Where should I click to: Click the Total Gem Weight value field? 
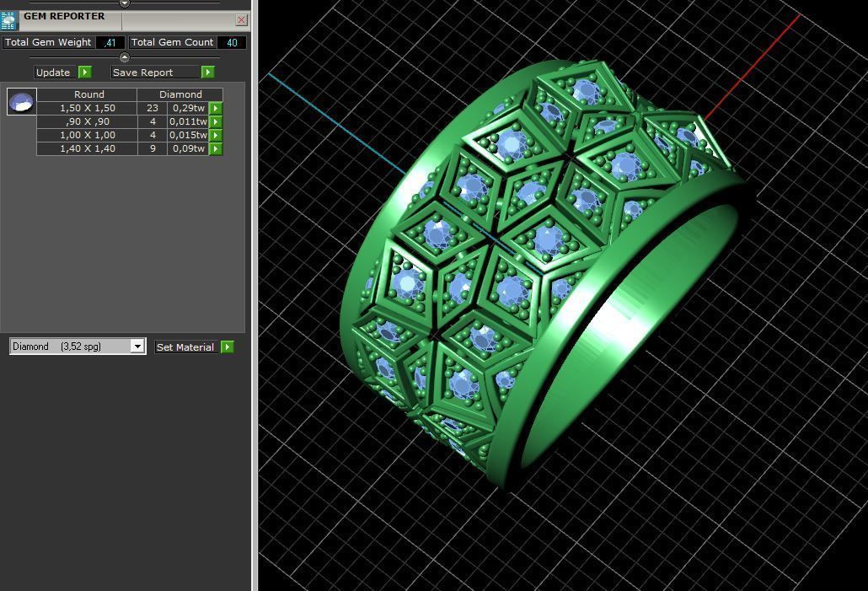coord(110,43)
